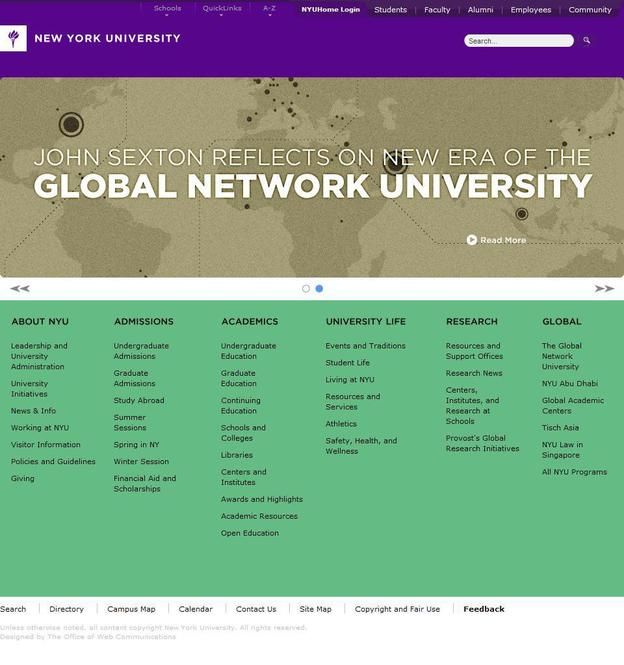
Task: Open the footer Directory link
Action: pos(66,609)
